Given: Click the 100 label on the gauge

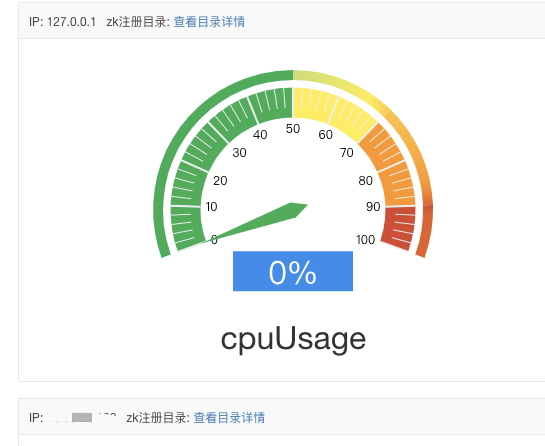Looking at the screenshot, I should tap(365, 240).
